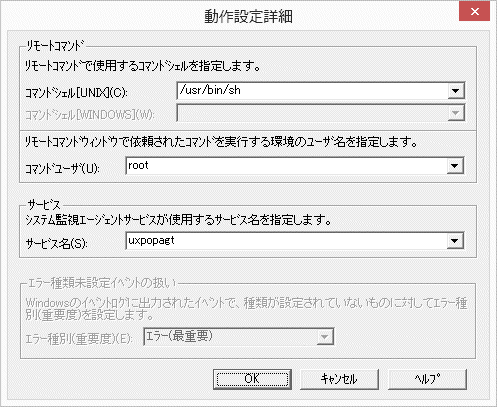The image size is (497, 407).
Task: Click the サービス名(S): label
Action: (57, 244)
